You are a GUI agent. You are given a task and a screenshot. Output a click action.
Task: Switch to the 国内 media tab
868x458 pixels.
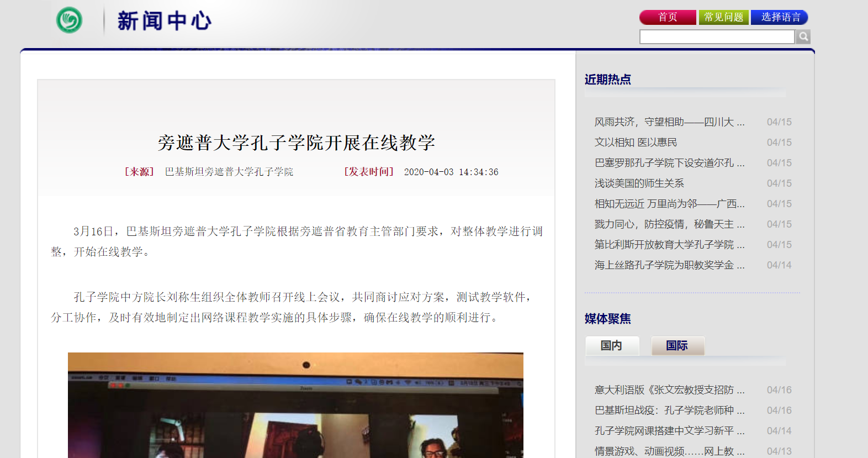(612, 345)
